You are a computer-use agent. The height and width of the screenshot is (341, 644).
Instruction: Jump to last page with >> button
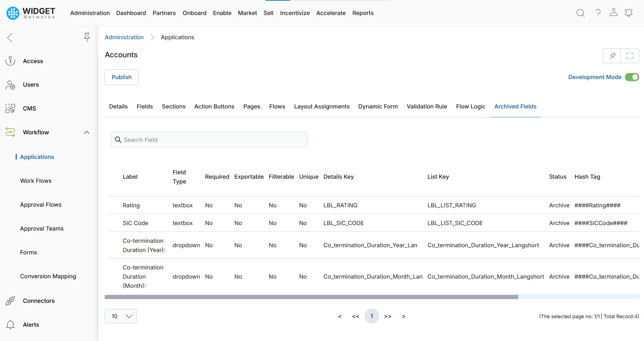(x=388, y=316)
